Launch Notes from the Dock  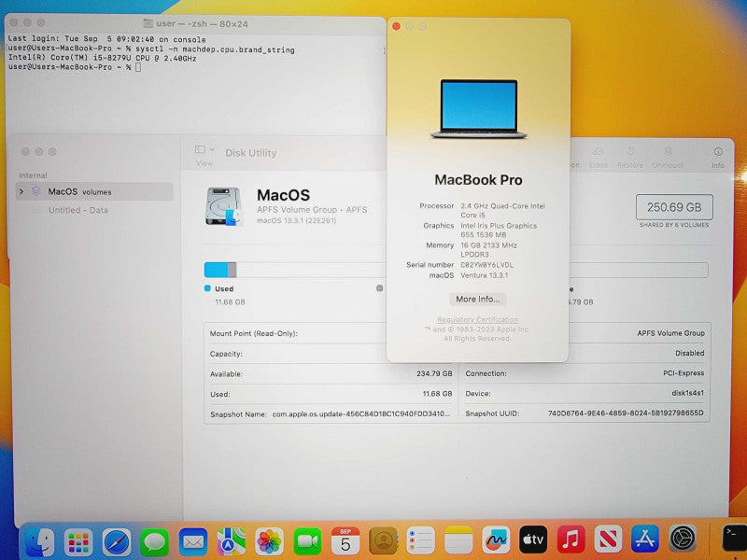pos(458,540)
